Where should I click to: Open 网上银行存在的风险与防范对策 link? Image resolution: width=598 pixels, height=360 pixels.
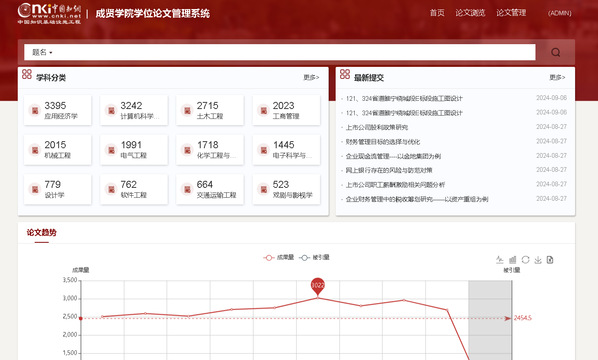coord(389,170)
